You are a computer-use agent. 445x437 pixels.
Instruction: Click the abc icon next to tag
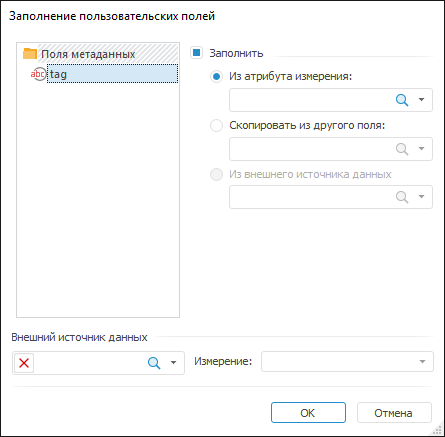point(38,74)
